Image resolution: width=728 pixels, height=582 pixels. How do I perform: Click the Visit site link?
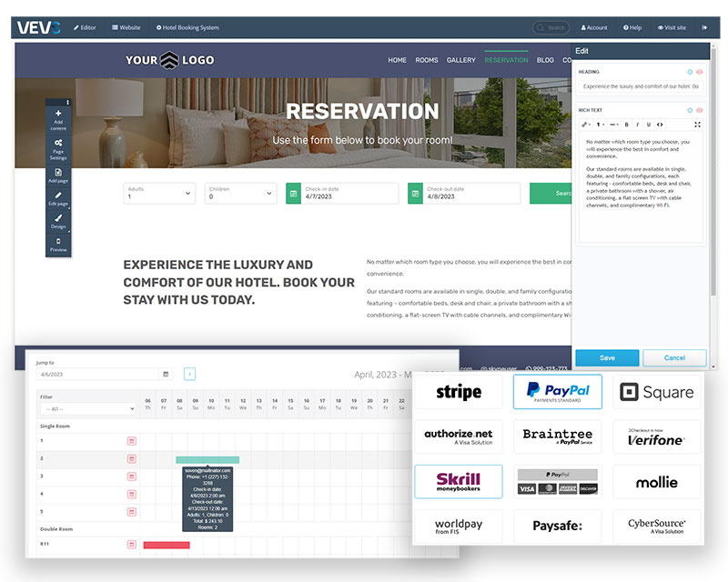point(672,28)
